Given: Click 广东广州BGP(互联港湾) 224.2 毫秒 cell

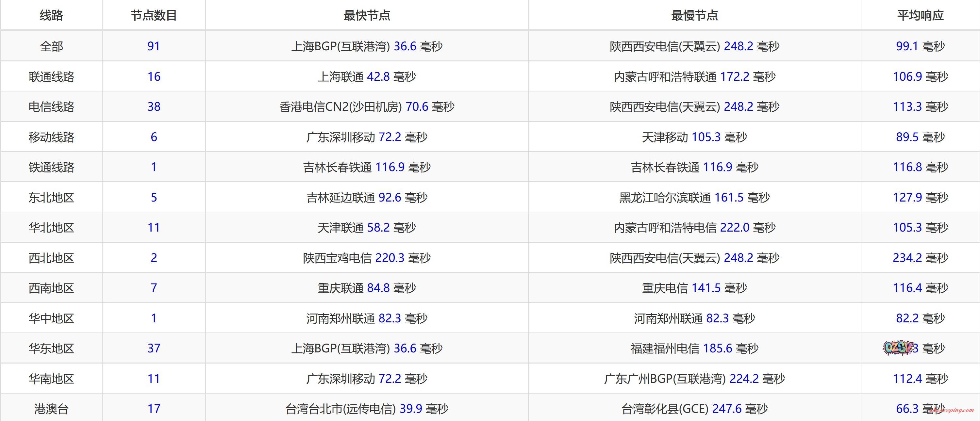Looking at the screenshot, I should [694, 379].
